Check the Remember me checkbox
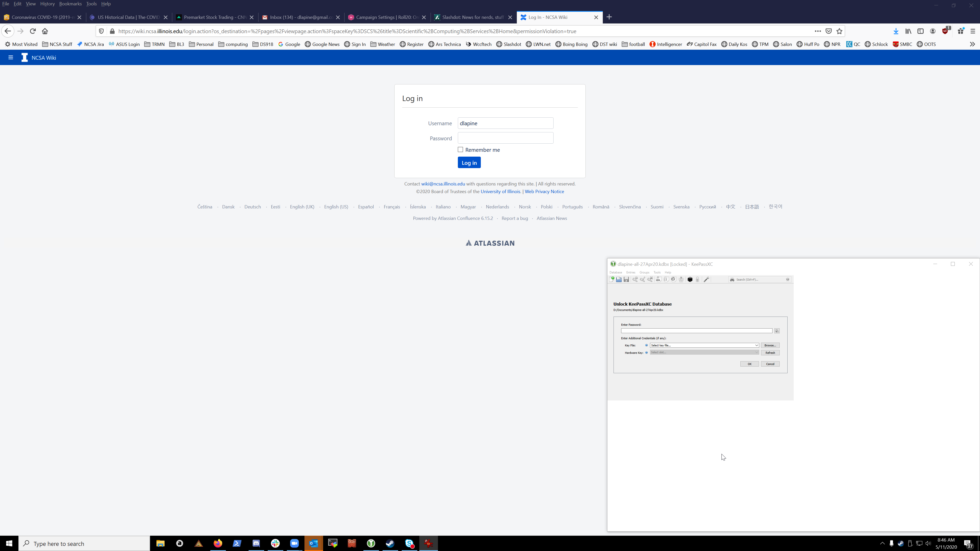The height and width of the screenshot is (551, 980). 460,149
